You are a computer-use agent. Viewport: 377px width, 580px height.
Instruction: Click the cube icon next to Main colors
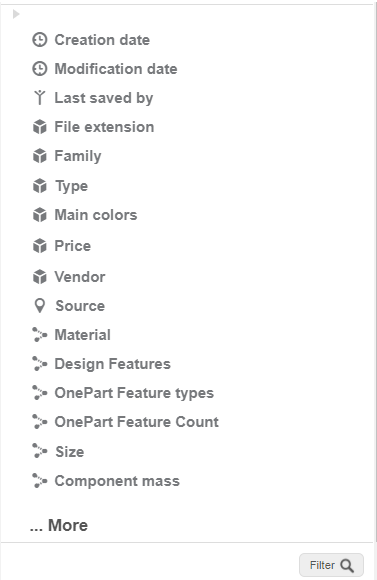pos(40,215)
